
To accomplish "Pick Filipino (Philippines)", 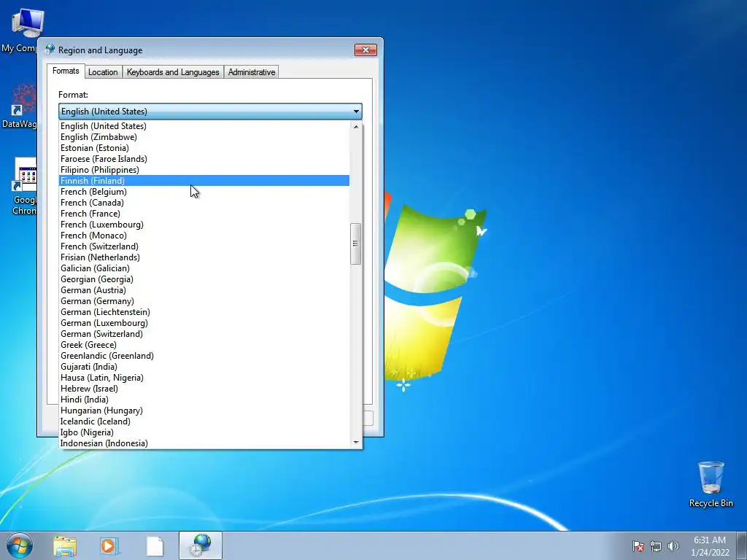I will (x=204, y=170).
